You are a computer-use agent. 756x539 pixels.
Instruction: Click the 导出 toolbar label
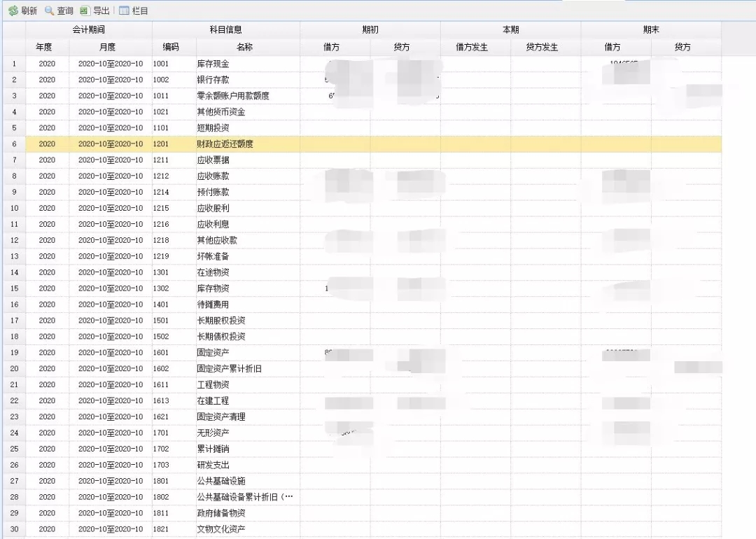(101, 10)
